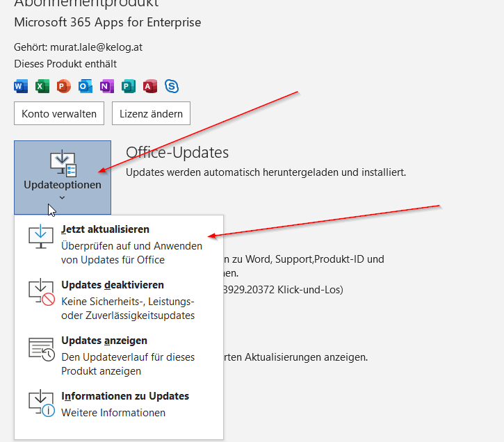Image resolution: width=504 pixels, height=442 pixels.
Task: Collapse the Updateoptionen dropdown chevron
Action: point(63,198)
